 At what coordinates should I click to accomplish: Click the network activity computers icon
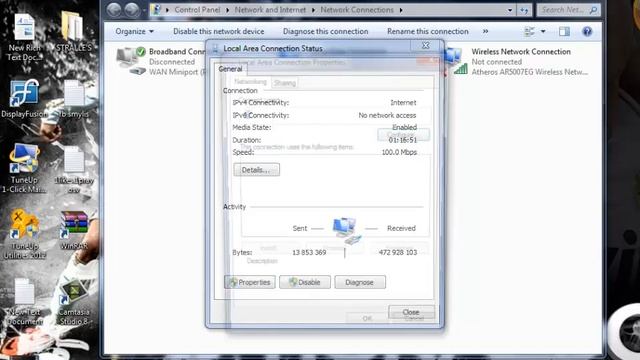(x=346, y=230)
